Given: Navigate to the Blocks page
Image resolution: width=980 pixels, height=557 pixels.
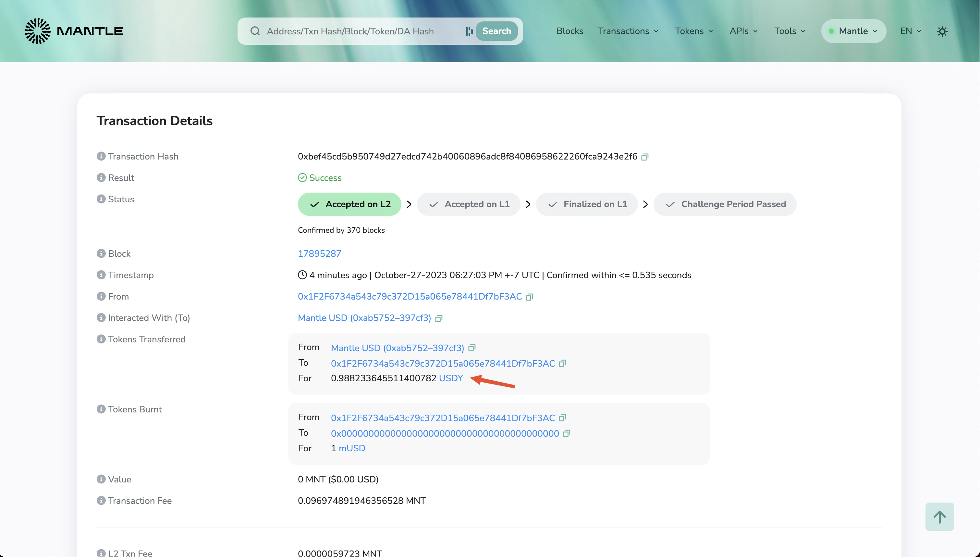Looking at the screenshot, I should [570, 31].
